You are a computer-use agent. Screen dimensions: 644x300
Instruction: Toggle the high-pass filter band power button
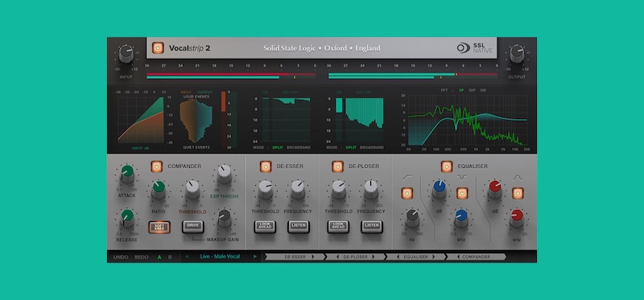pyautogui.click(x=407, y=193)
